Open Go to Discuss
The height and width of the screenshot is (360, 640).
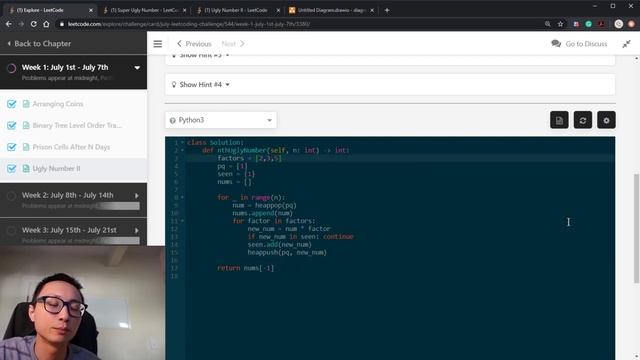pyautogui.click(x=579, y=44)
